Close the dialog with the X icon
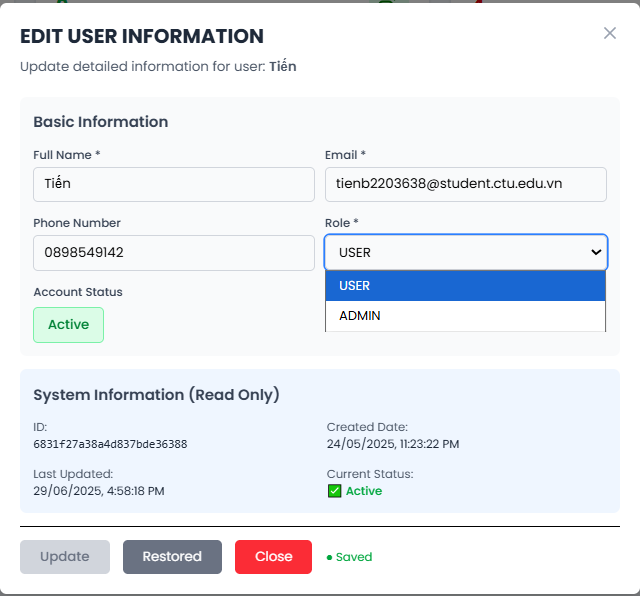Image resolution: width=640 pixels, height=596 pixels. [x=610, y=33]
